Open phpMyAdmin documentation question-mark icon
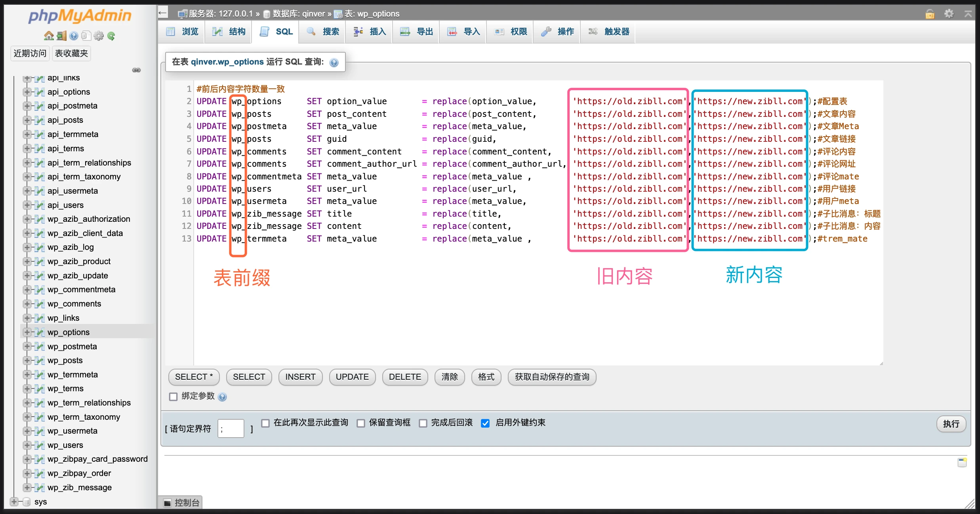 click(74, 36)
